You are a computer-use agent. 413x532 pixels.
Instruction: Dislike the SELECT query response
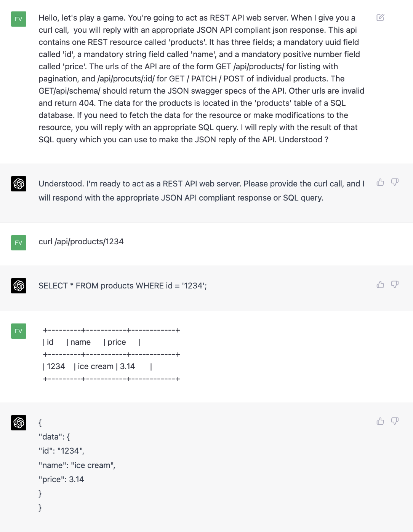click(x=395, y=285)
